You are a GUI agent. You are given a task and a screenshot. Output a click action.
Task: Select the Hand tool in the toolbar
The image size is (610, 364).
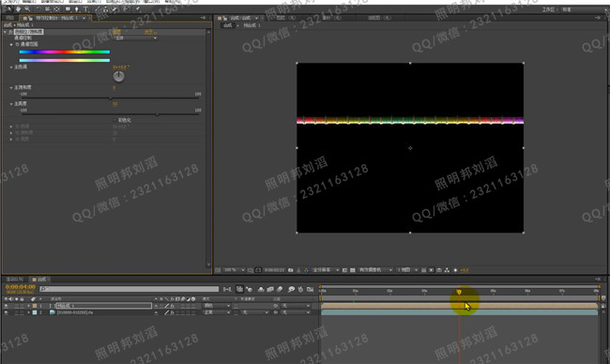click(18, 8)
